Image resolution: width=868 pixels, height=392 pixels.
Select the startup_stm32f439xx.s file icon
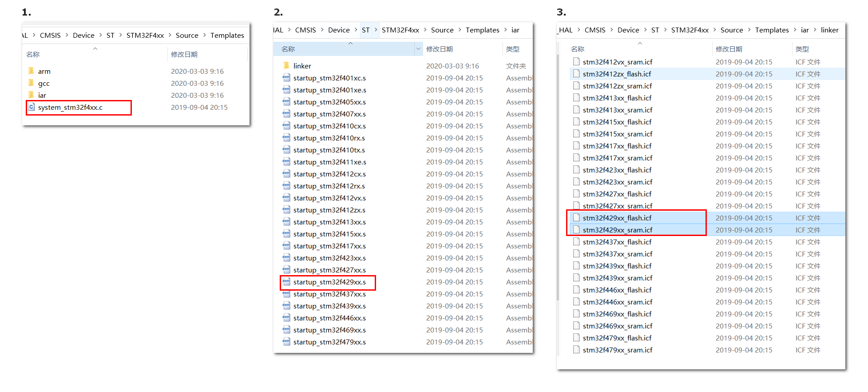coord(286,306)
